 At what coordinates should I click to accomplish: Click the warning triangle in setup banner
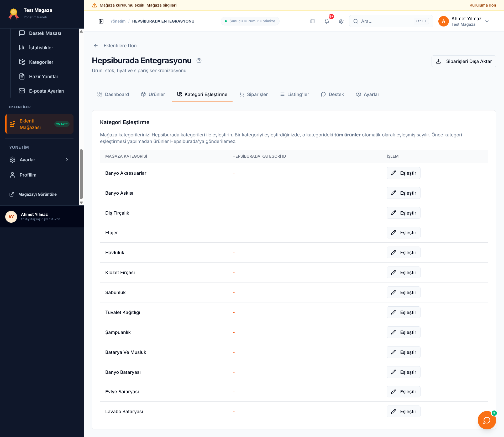click(94, 5)
